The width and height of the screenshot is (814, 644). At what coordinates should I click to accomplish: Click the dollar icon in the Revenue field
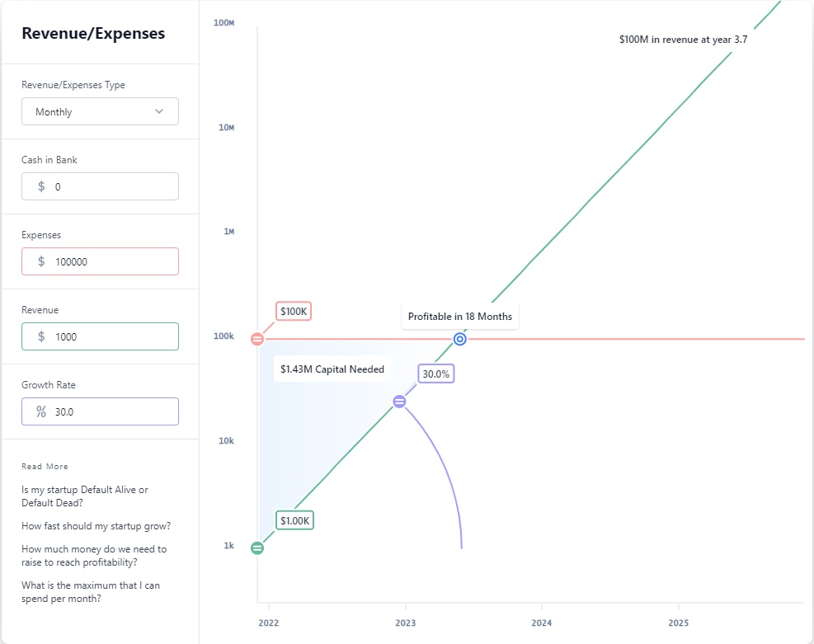41,337
